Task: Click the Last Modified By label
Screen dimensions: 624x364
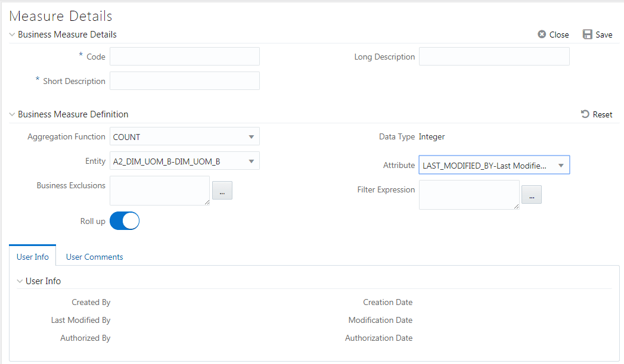Action: [x=81, y=321]
